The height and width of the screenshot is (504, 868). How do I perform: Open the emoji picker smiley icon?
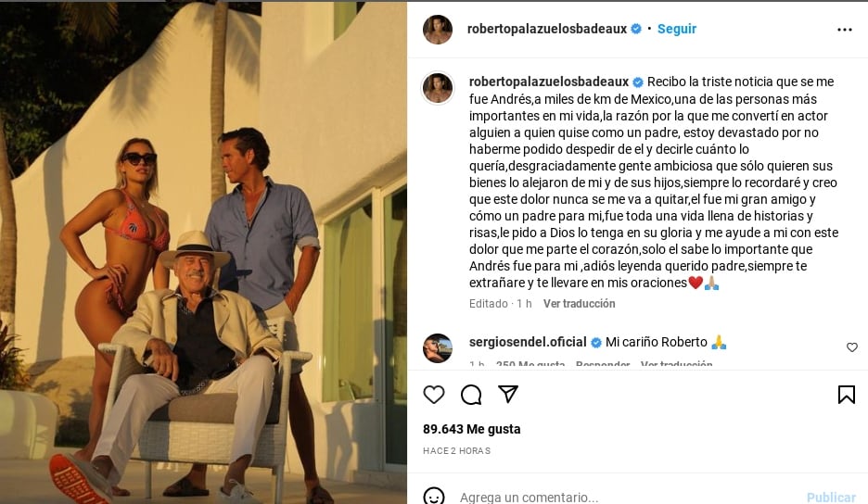[435, 497]
